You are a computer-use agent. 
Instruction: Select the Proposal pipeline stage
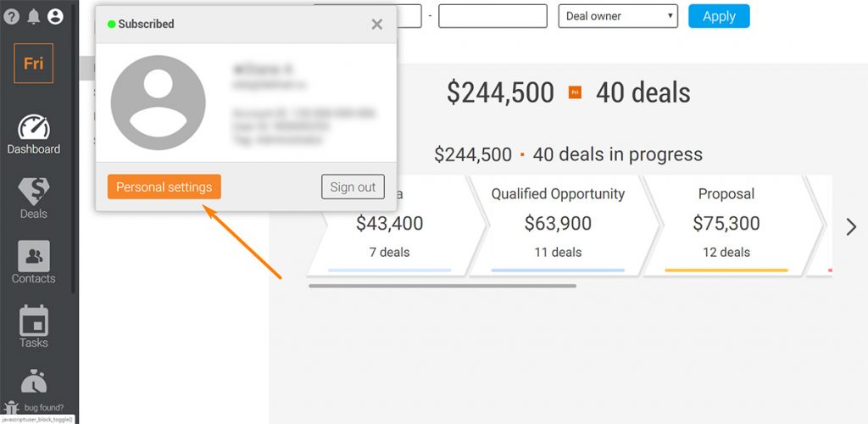point(726,226)
